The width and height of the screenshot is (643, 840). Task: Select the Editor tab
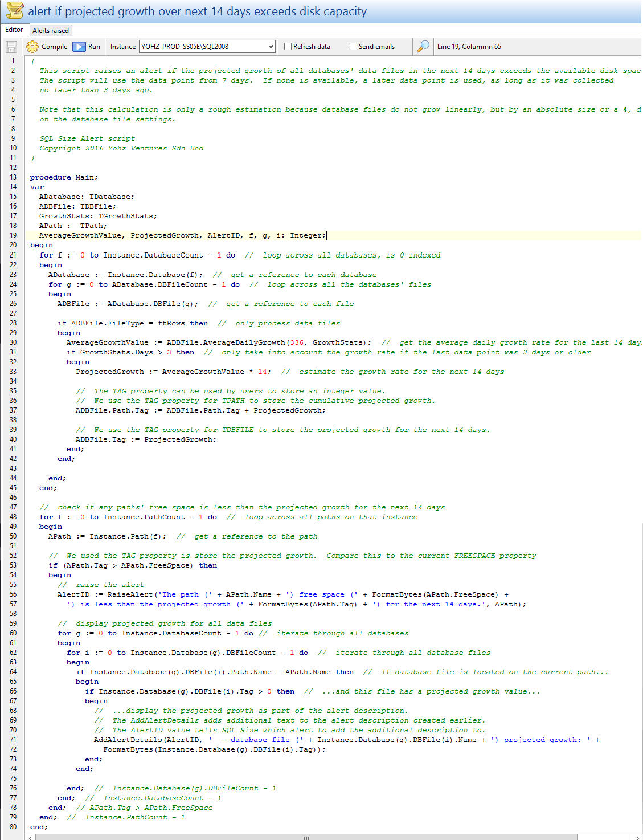click(x=14, y=30)
